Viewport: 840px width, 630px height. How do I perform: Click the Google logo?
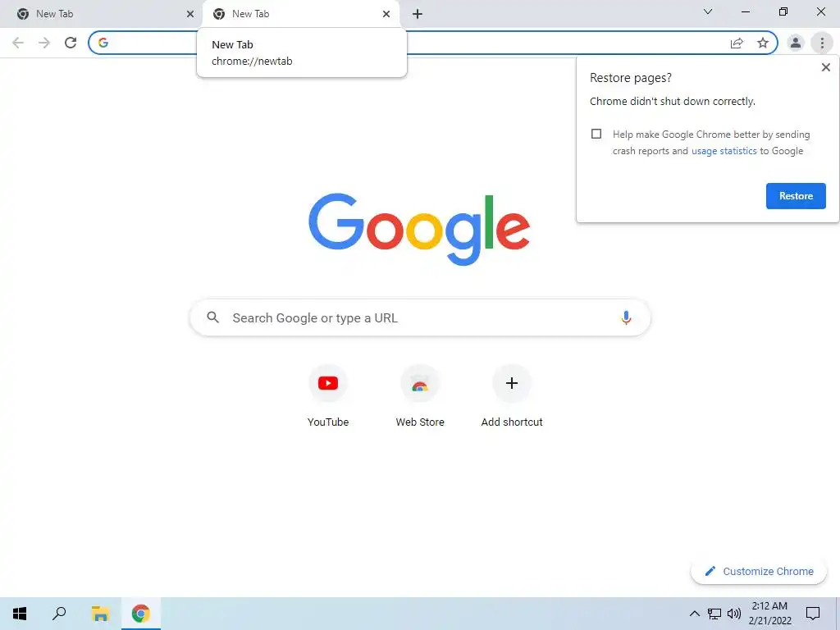[419, 230]
